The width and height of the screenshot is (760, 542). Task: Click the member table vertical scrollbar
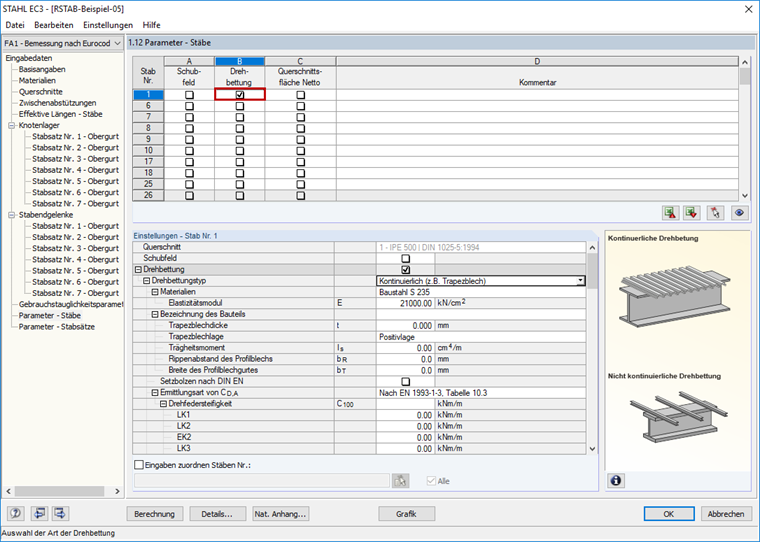[x=745, y=128]
